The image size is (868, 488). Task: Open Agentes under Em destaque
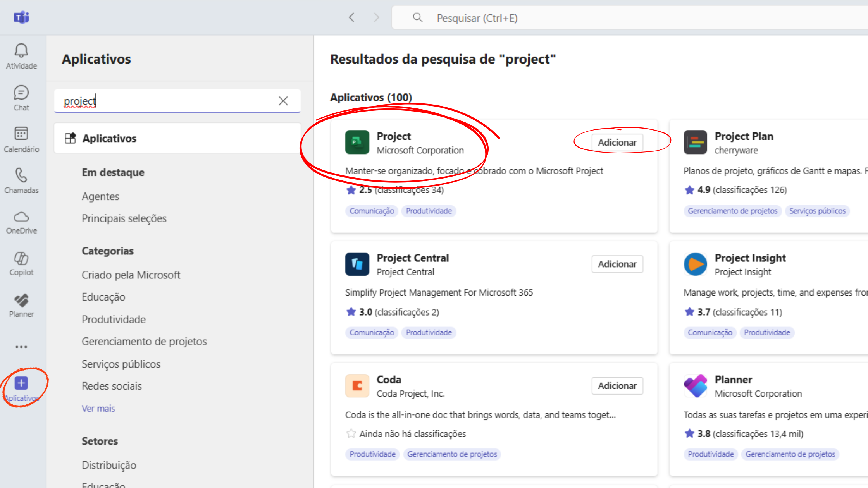pos(100,196)
